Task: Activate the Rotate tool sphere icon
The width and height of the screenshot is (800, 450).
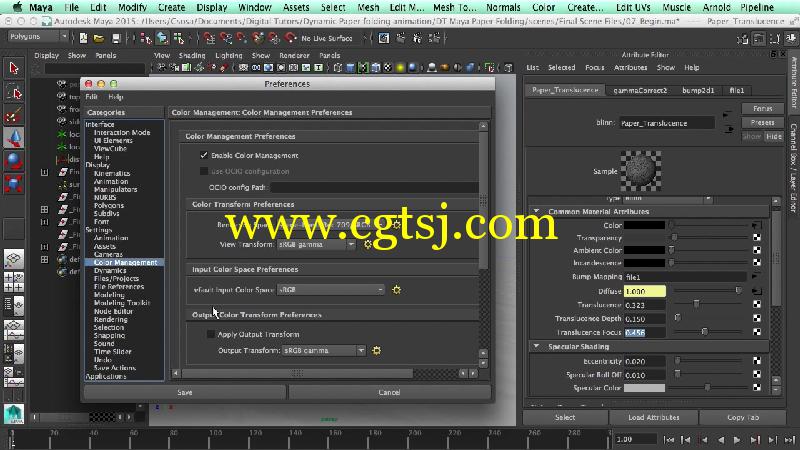Action: [14, 161]
